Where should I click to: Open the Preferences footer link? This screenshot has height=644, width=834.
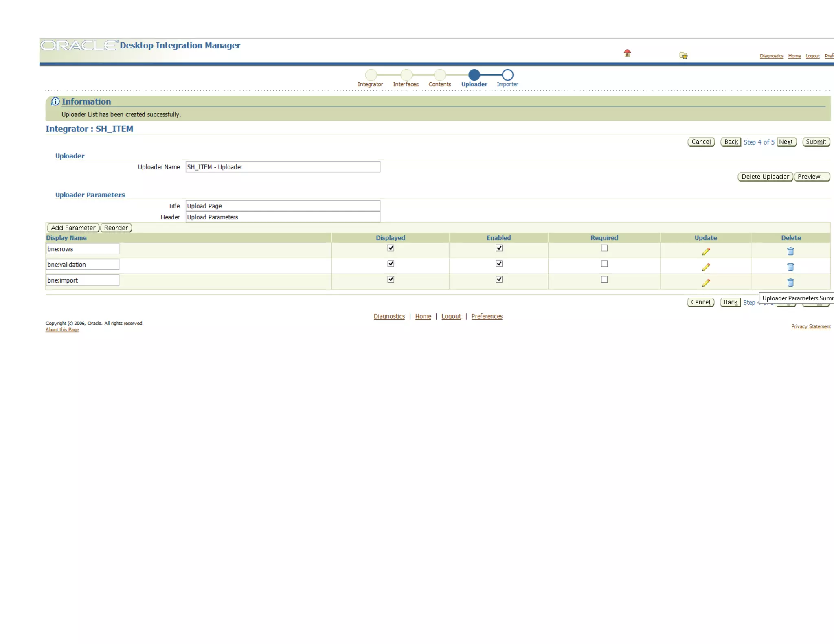487,316
